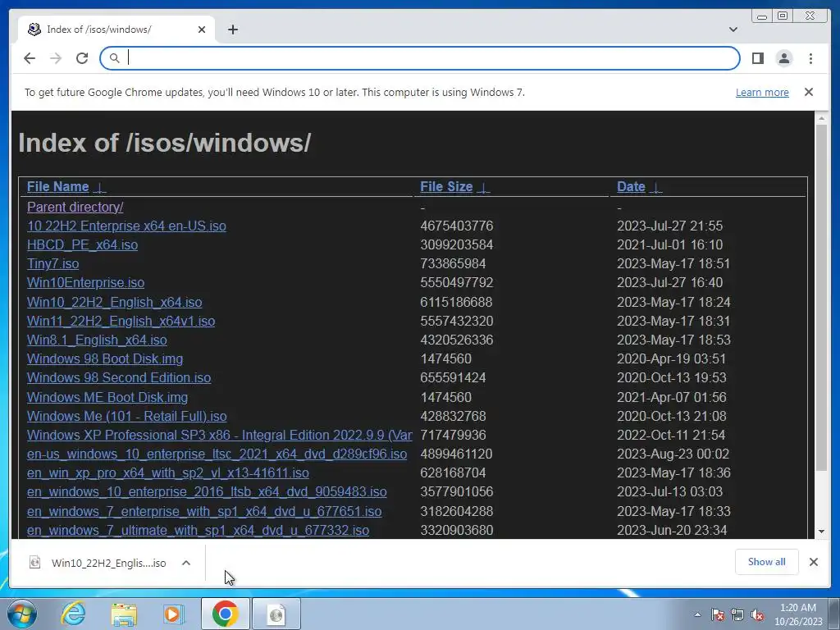
Task: Click the search icon in the address bar
Action: tap(114, 58)
